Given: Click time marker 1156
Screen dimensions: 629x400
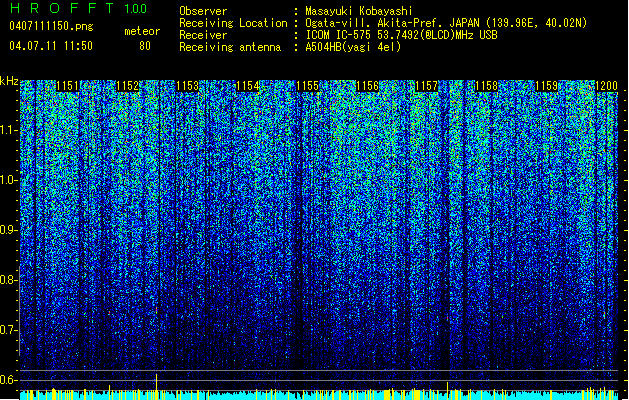Looking at the screenshot, I should (367, 86).
